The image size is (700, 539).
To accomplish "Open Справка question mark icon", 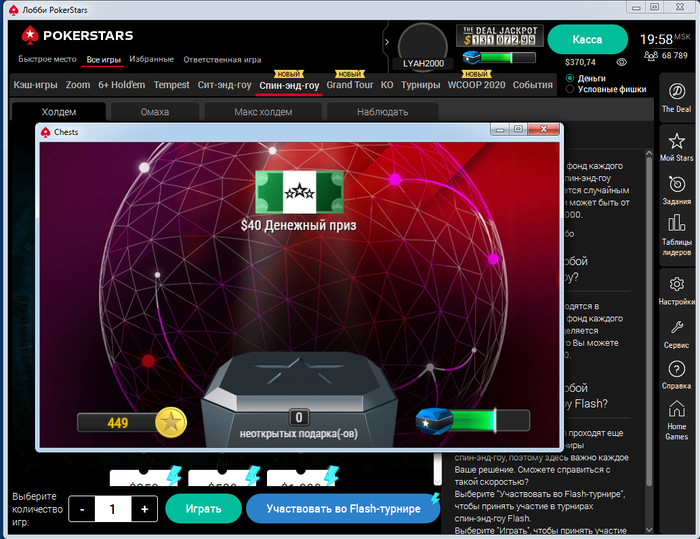I will (x=677, y=369).
